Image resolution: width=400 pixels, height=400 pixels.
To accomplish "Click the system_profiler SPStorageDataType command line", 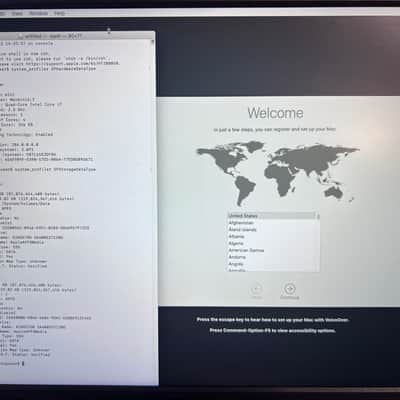I will (48, 169).
